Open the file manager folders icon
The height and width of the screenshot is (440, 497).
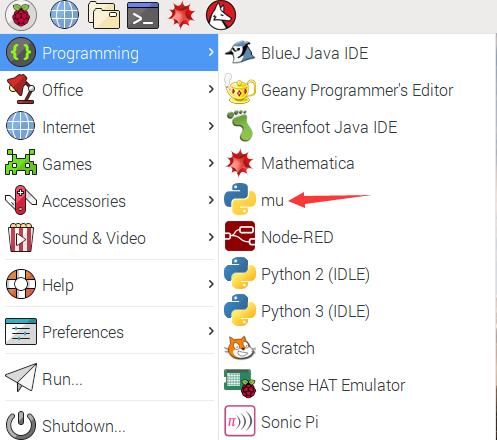[104, 15]
